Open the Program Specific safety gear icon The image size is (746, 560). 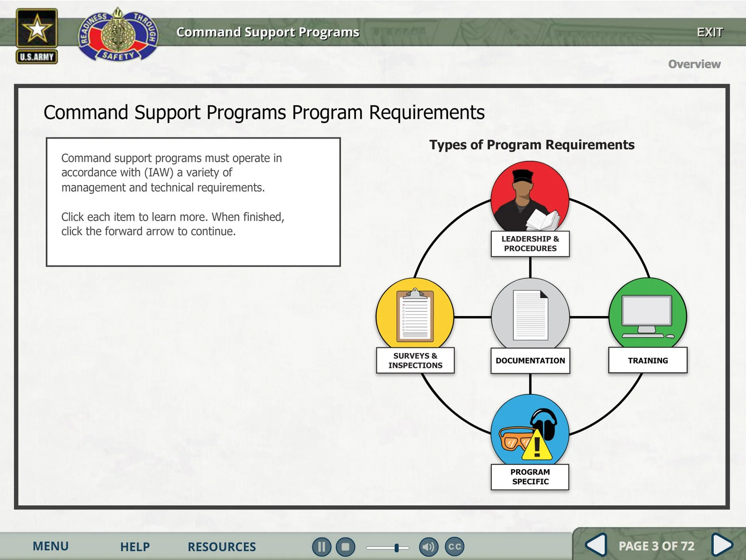pyautogui.click(x=530, y=430)
